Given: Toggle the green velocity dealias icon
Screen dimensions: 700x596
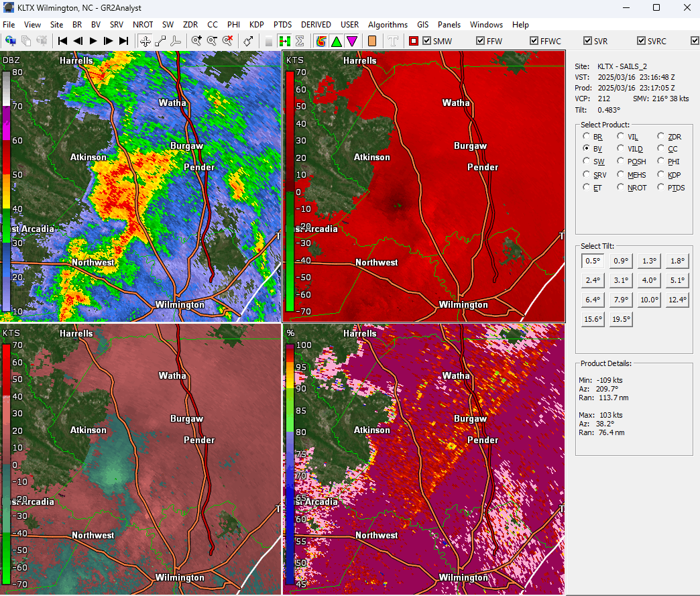Looking at the screenshot, I should pos(284,41).
